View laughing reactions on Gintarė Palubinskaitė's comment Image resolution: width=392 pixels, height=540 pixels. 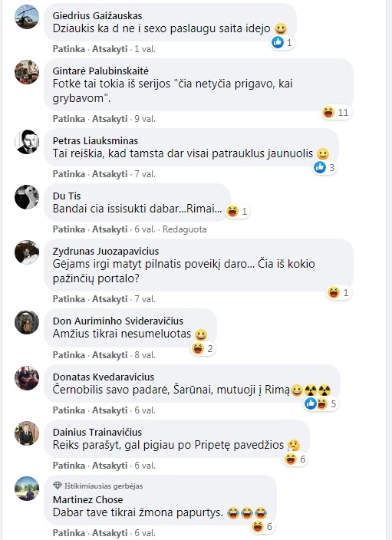pyautogui.click(x=336, y=112)
